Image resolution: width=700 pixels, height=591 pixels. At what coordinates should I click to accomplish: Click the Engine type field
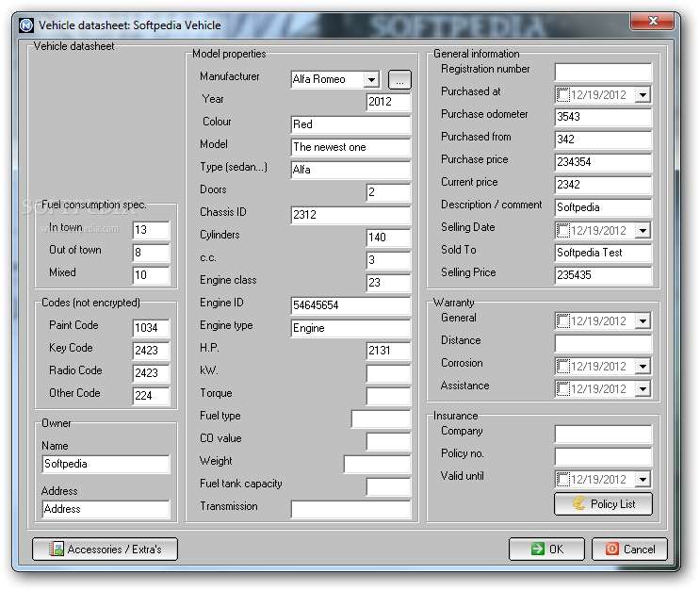(350, 328)
